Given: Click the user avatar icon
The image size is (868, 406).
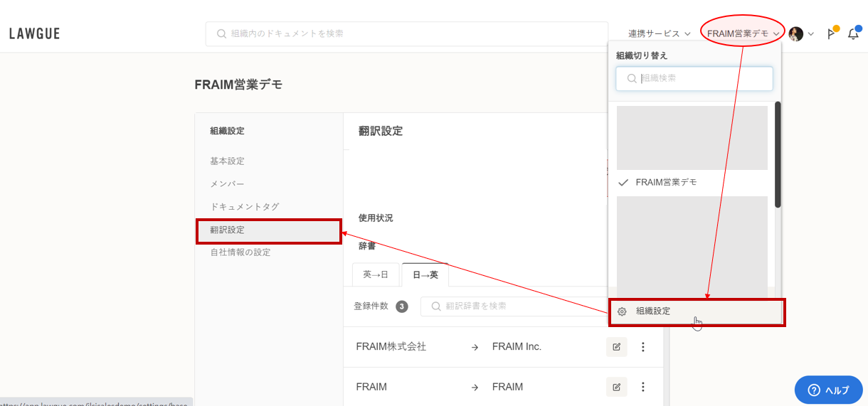Looking at the screenshot, I should 796,33.
